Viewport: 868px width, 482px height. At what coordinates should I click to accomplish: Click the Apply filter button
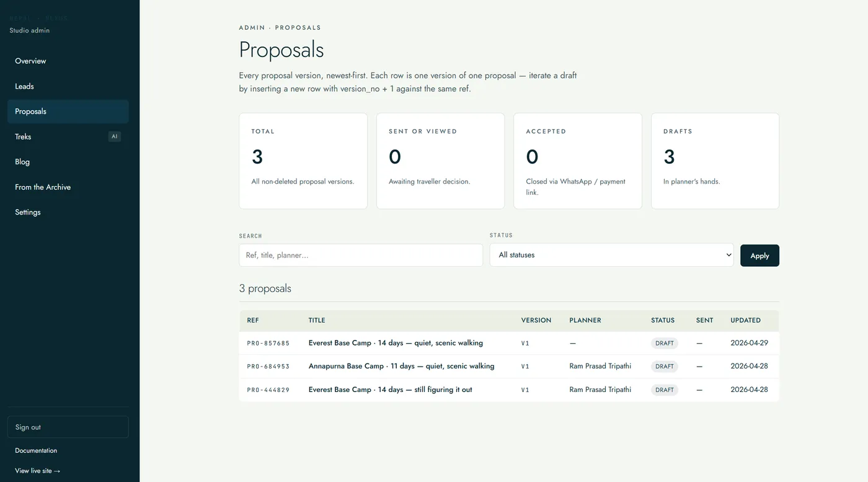(x=759, y=256)
